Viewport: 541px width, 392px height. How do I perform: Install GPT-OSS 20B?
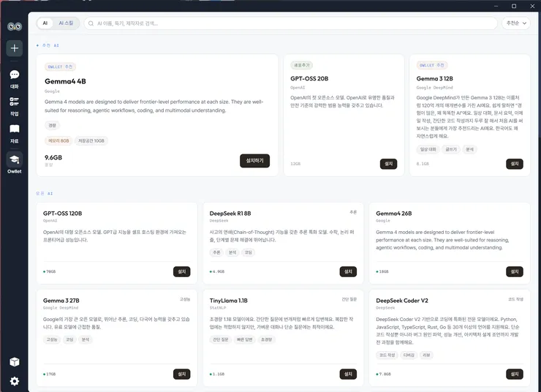[x=388, y=164]
